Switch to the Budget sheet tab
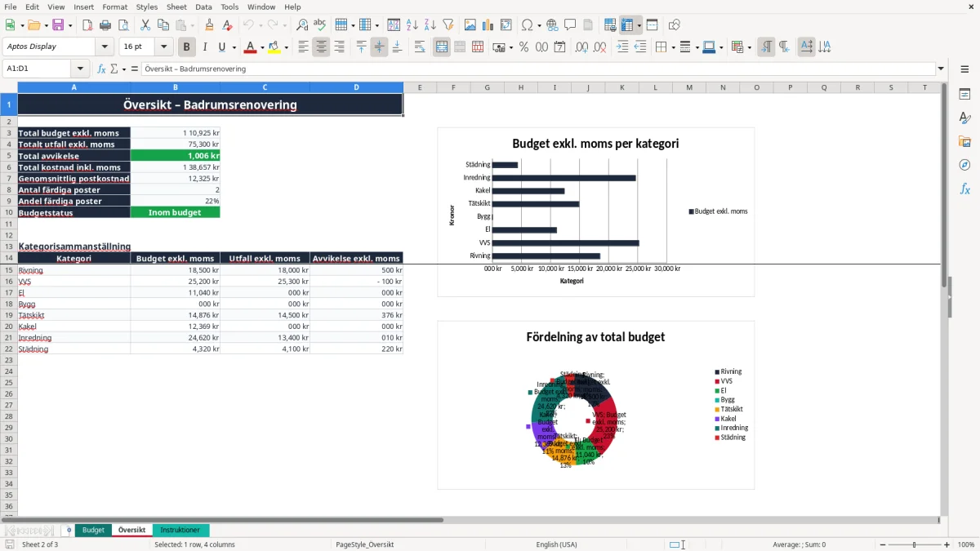Viewport: 980px width, 551px height. [93, 531]
